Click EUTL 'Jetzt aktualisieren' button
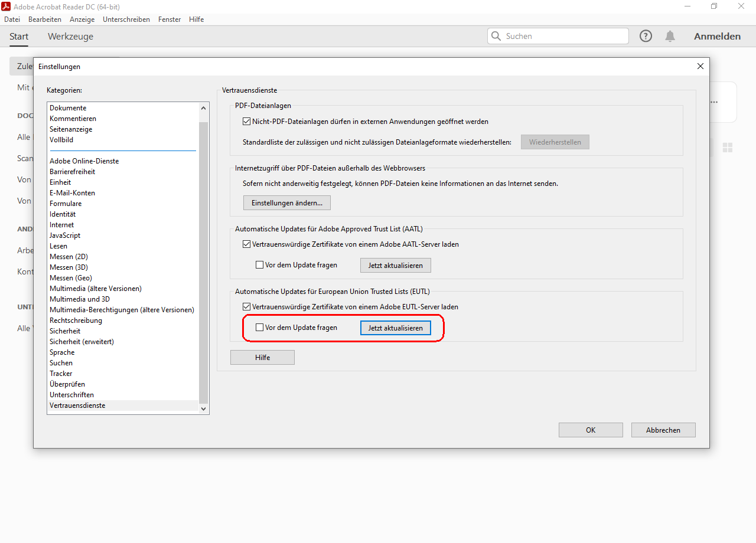The image size is (756, 543). pyautogui.click(x=395, y=328)
